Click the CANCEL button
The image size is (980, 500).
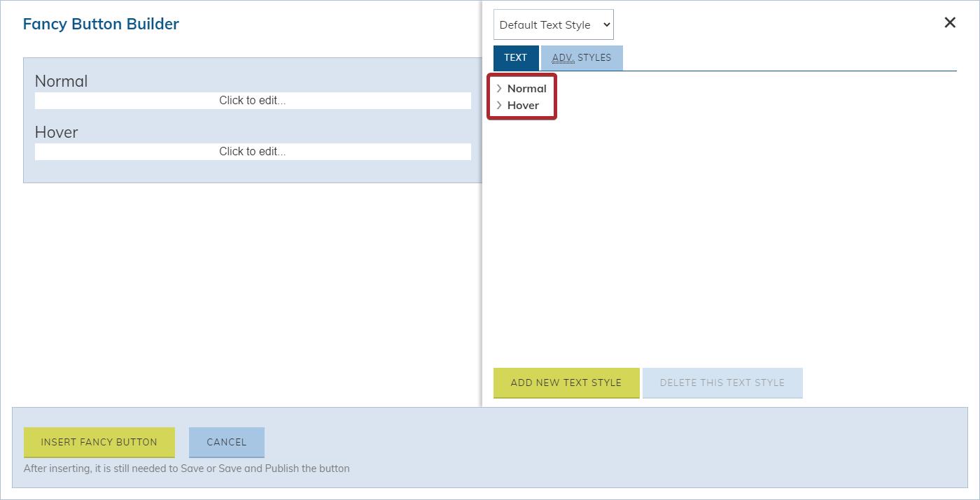[x=227, y=442]
